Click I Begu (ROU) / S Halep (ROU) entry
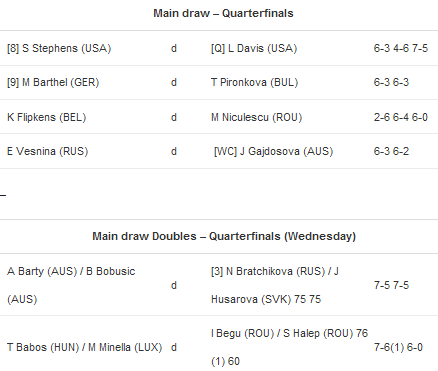The image size is (438, 371). pos(289,347)
